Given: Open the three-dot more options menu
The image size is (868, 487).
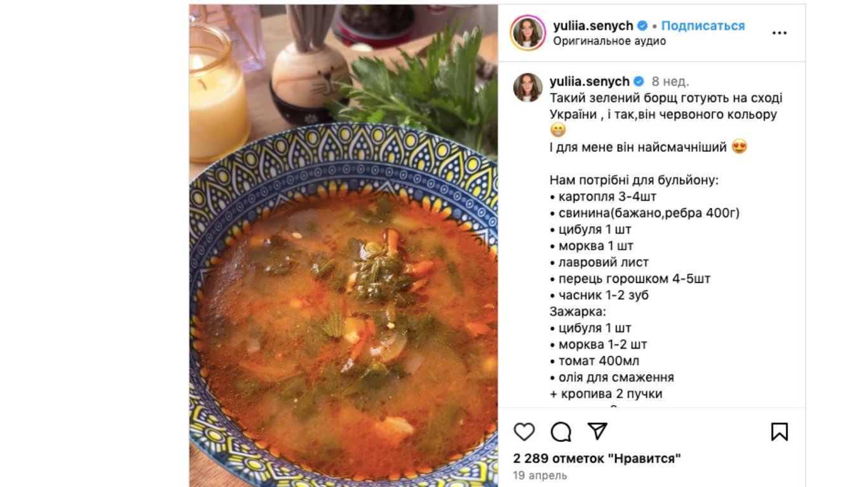Looking at the screenshot, I should [779, 33].
